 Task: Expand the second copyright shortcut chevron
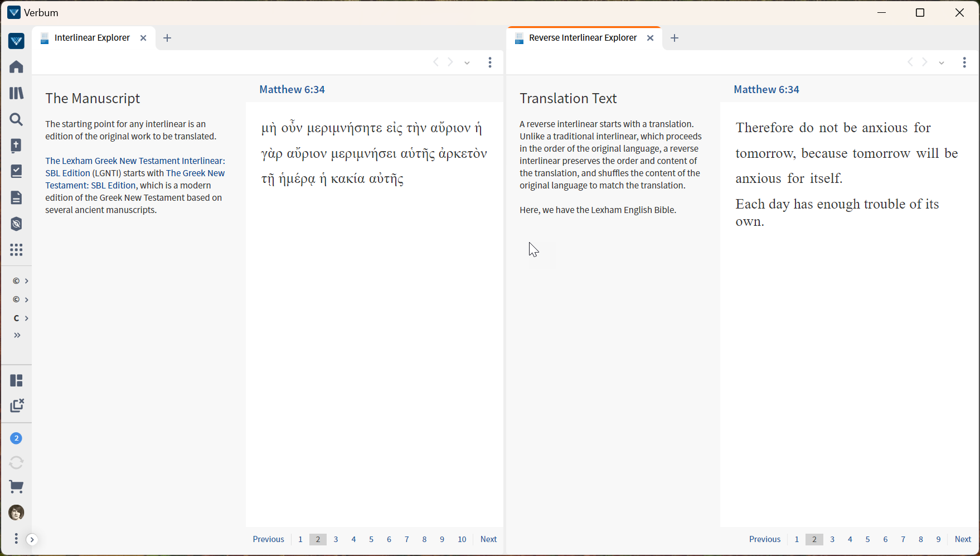[x=26, y=300]
